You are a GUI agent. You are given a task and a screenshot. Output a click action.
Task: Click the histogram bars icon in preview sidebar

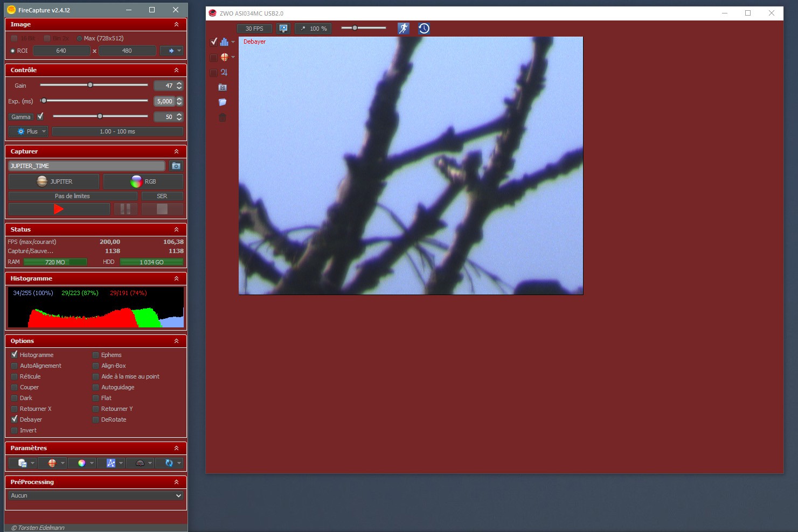pos(224,41)
